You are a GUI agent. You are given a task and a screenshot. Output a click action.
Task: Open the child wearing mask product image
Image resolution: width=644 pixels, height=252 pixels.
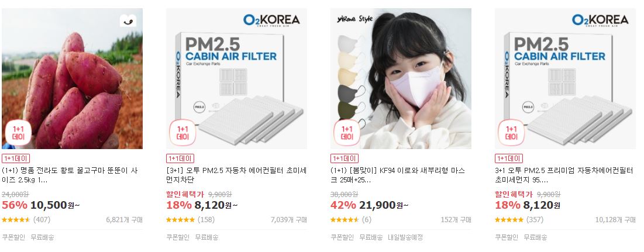coord(401,78)
